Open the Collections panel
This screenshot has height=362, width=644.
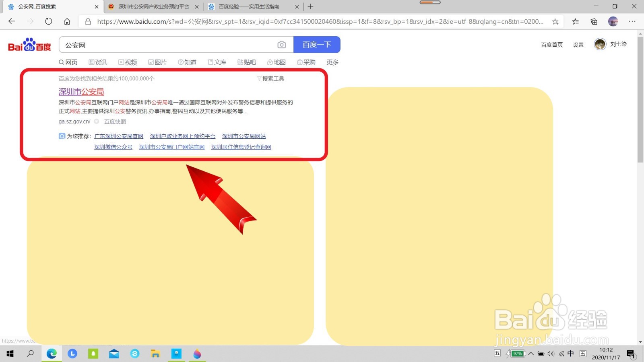(x=594, y=22)
